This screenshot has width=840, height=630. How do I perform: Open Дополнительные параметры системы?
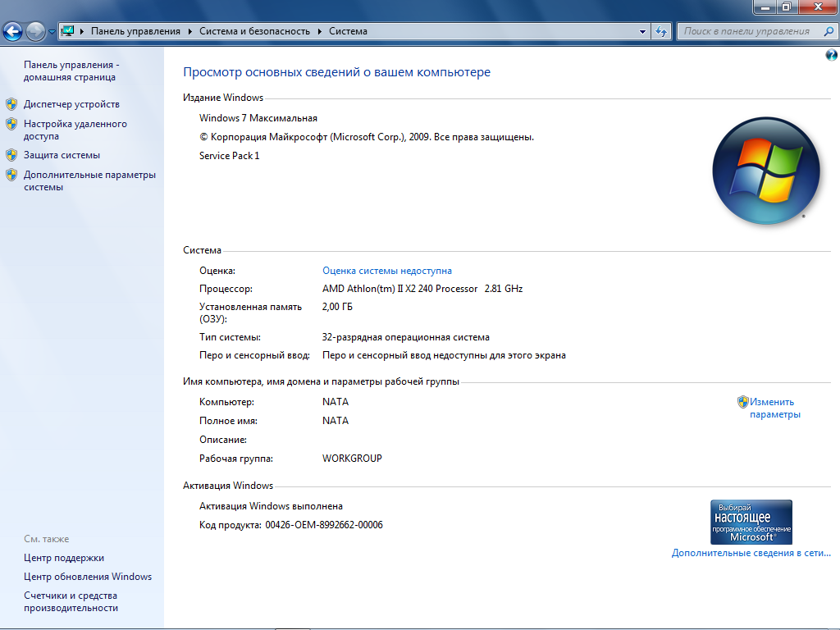point(89,180)
